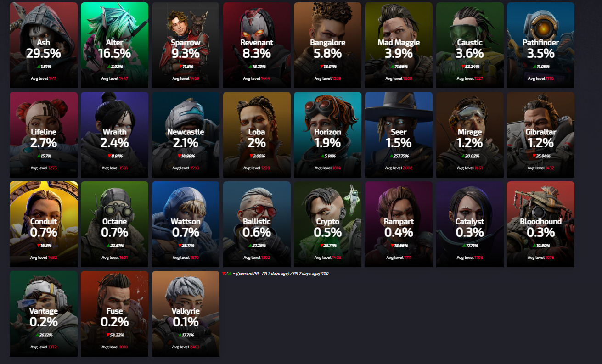Select the Pathfinder robot card
602x364 pixels.
pyautogui.click(x=540, y=45)
